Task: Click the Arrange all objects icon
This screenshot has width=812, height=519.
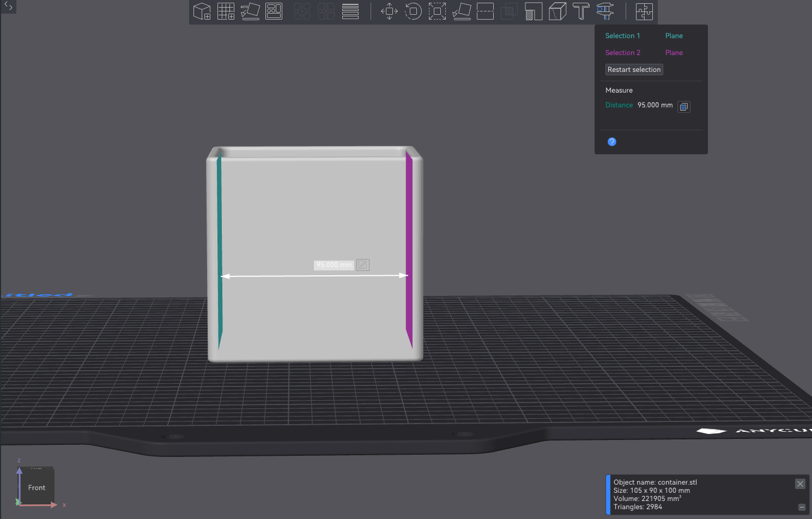Action: [x=274, y=11]
